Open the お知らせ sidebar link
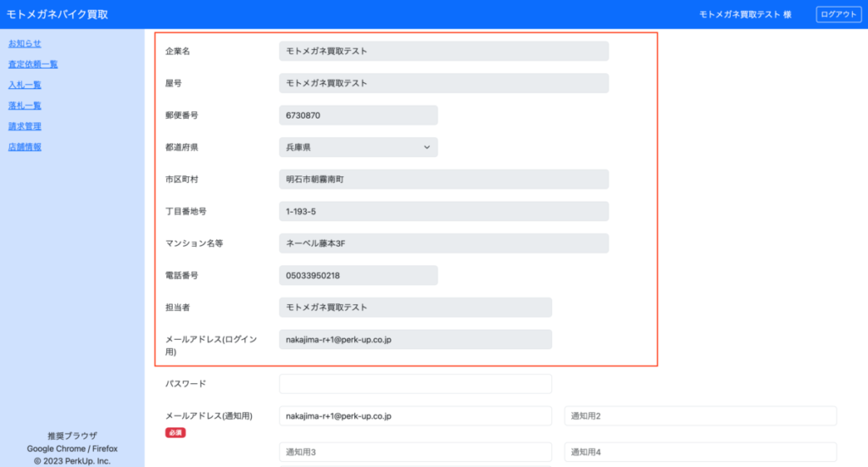 [25, 43]
